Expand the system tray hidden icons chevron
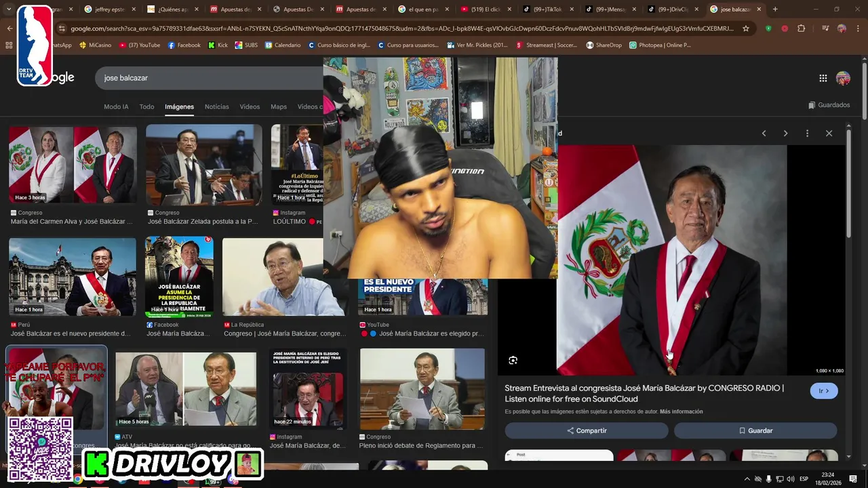Viewport: 868px width, 488px height. (x=747, y=479)
